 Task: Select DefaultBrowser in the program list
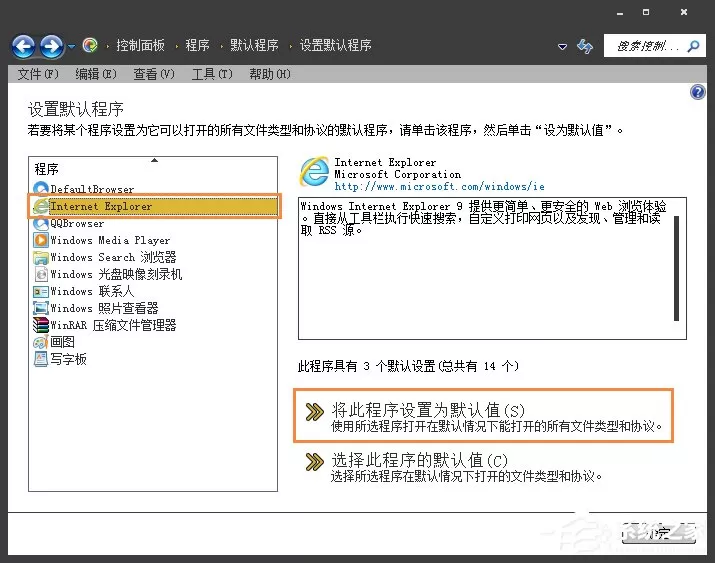click(84, 188)
